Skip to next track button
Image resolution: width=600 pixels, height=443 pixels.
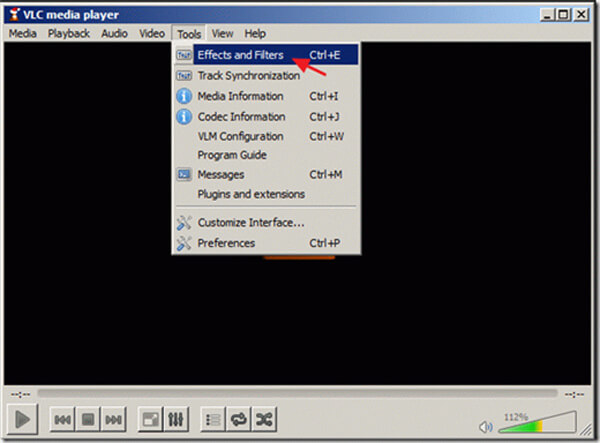pyautogui.click(x=113, y=420)
